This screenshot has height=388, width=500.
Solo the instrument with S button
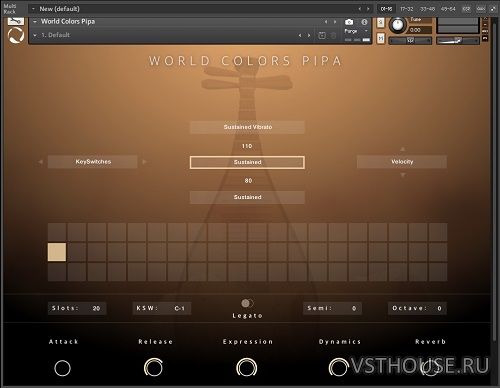380,23
